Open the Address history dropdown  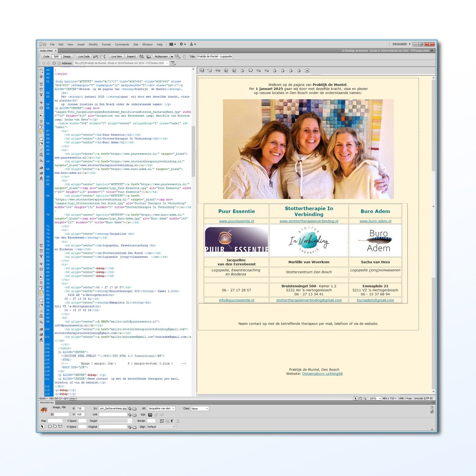pos(167,63)
